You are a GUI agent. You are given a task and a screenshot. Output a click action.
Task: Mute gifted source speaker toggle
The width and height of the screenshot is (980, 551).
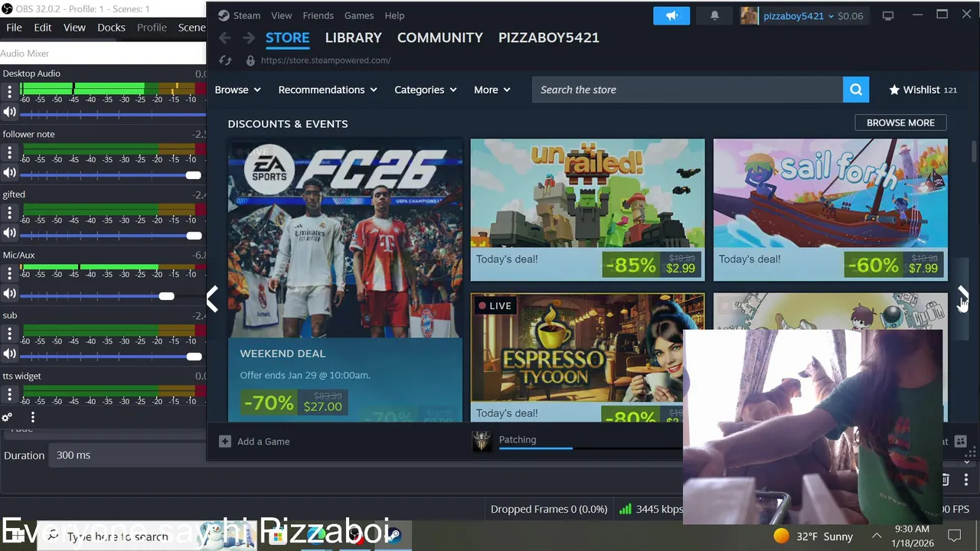point(9,233)
